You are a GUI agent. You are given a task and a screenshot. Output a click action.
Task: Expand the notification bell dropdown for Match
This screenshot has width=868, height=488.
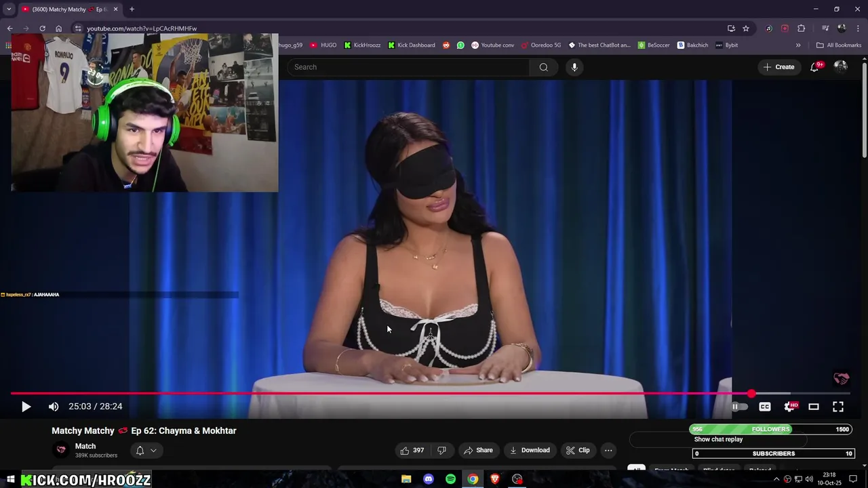(153, 450)
